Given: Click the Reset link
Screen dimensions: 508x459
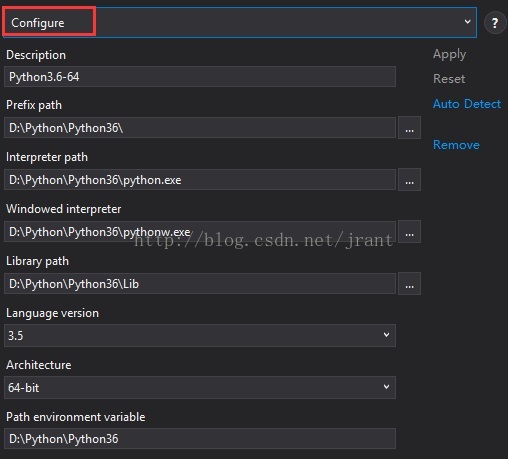Looking at the screenshot, I should 449,79.
